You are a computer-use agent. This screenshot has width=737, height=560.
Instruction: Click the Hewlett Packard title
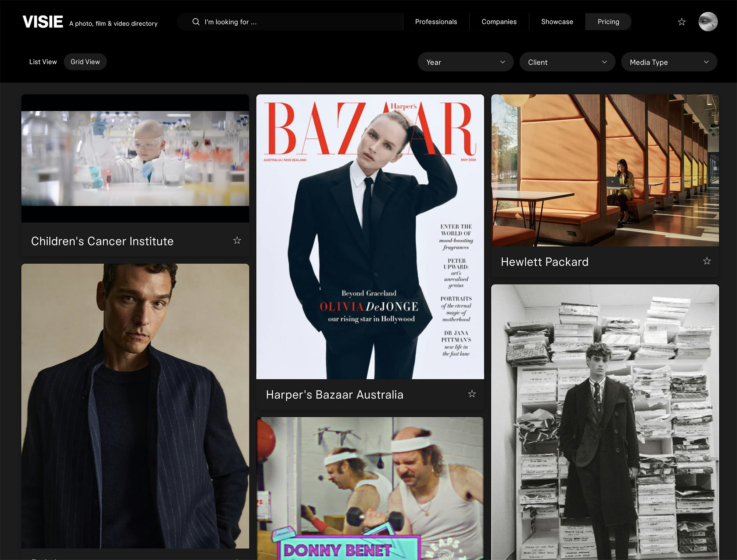pos(545,262)
